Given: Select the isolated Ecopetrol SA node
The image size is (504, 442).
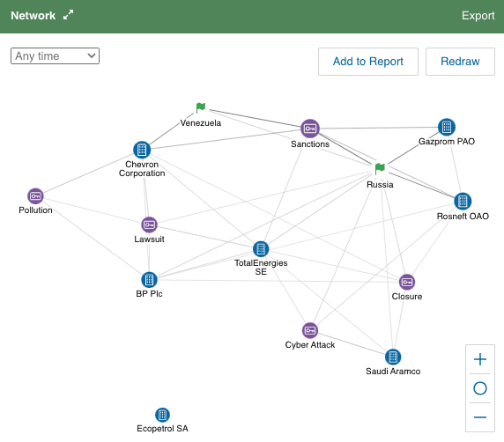Looking at the screenshot, I should (x=162, y=415).
